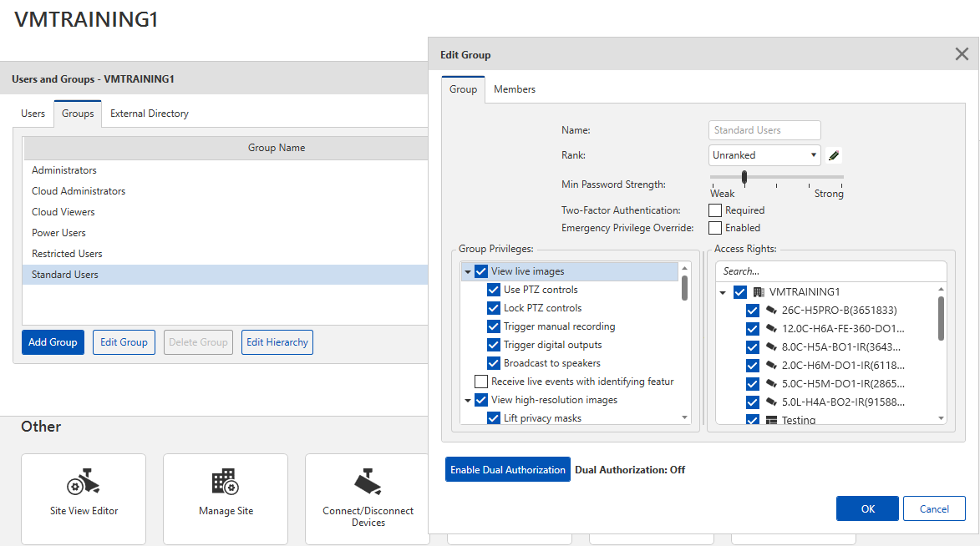Viewport: 980px width, 546px height.
Task: Cancel the Edit Group dialog
Action: click(x=934, y=508)
